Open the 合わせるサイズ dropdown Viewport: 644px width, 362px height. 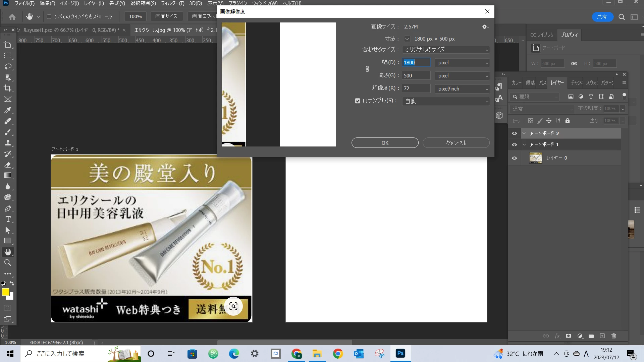[x=446, y=50]
